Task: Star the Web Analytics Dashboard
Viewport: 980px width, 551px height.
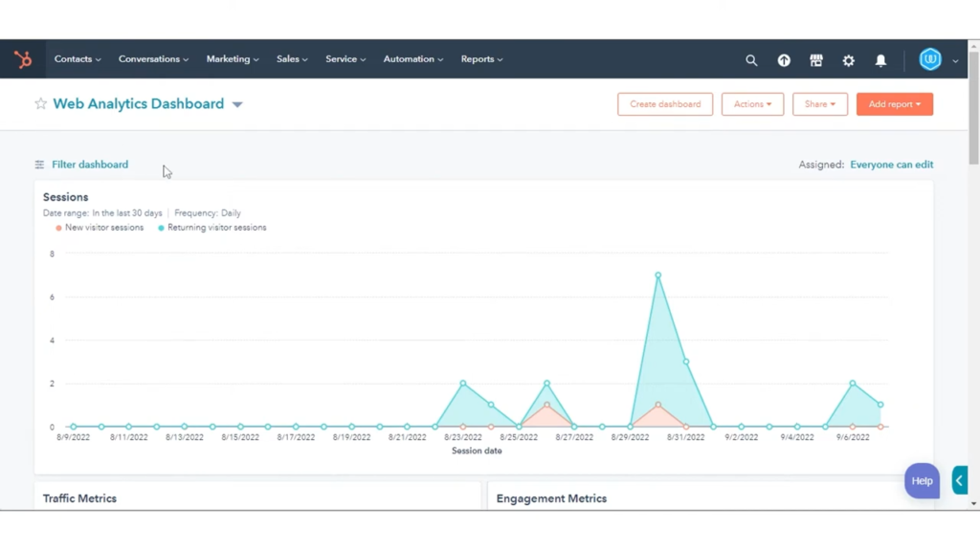Action: [x=40, y=103]
